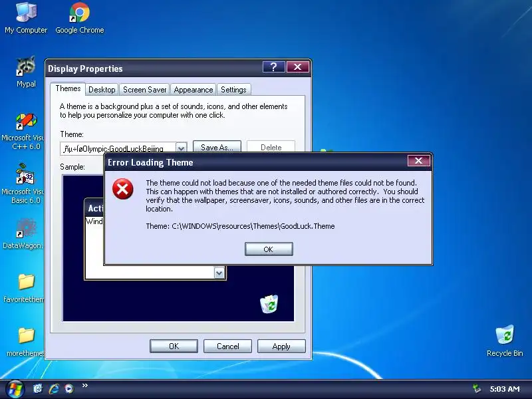532x399 pixels.
Task: Switch to the Appearance tab
Action: tap(193, 90)
